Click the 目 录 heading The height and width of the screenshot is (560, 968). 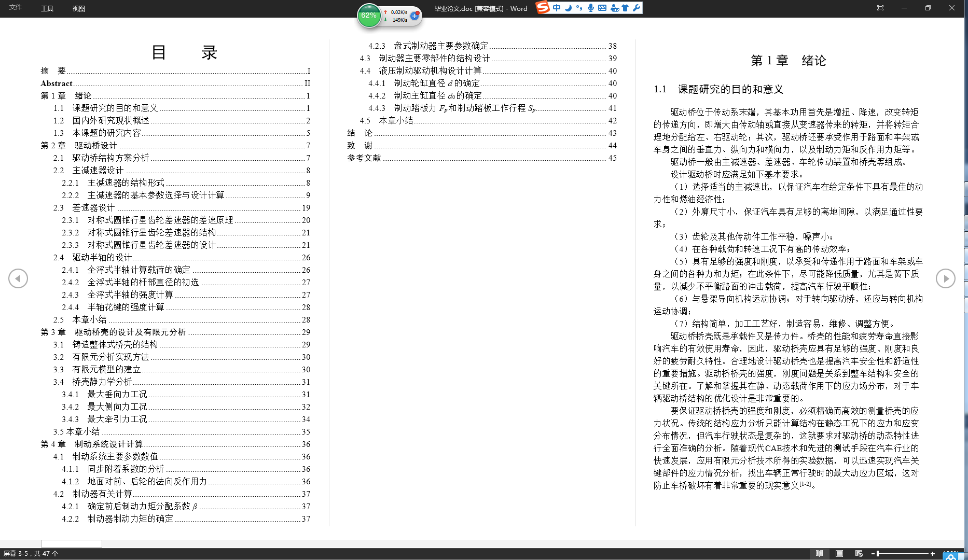coord(184,52)
